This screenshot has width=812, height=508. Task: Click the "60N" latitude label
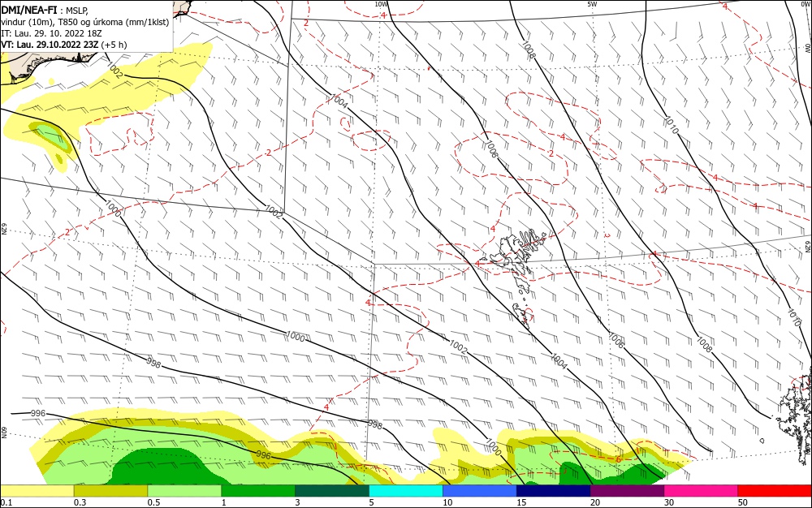3,432
